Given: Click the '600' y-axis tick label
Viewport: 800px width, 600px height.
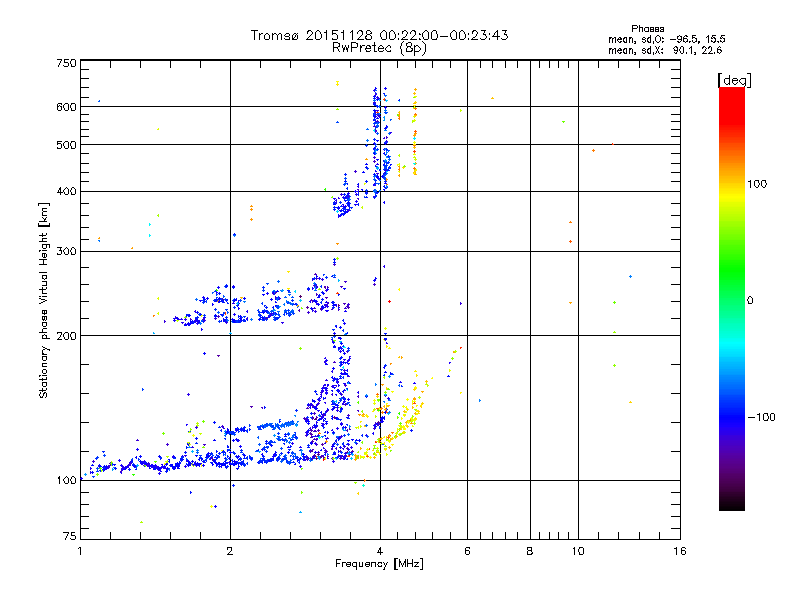Looking at the screenshot, I should 66,107.
